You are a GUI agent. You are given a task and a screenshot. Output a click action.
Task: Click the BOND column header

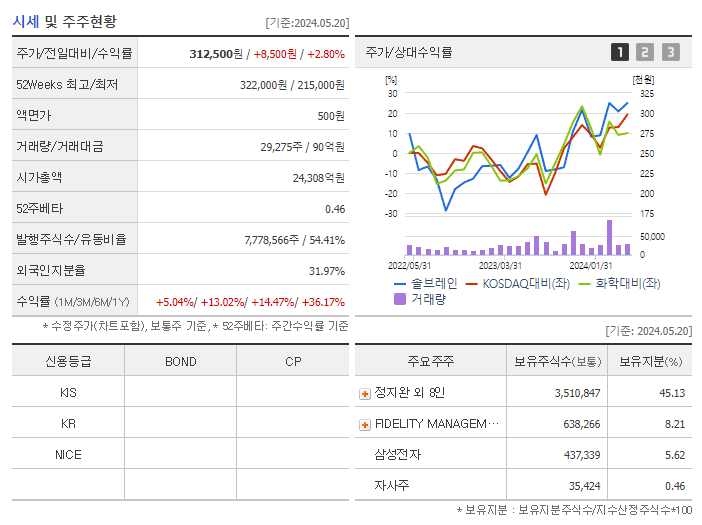(180, 361)
